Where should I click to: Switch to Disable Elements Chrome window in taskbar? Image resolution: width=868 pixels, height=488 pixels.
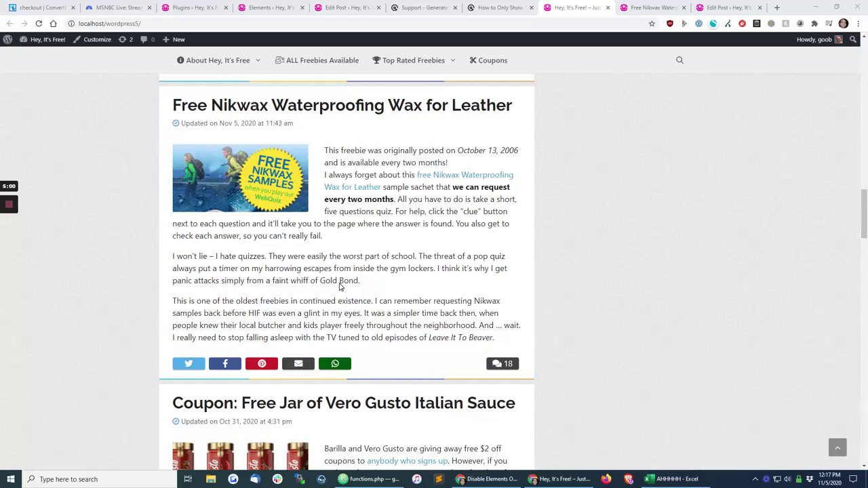coord(487,479)
